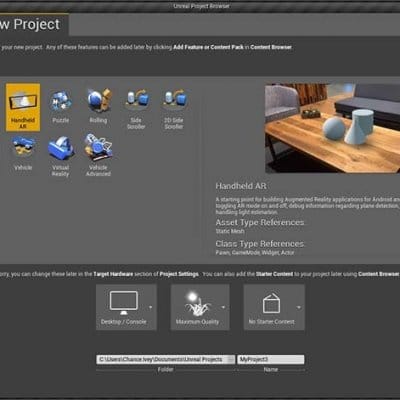Image resolution: width=400 pixels, height=400 pixels.
Task: Click the 'Target Hardware' bold text
Action: (x=113, y=274)
